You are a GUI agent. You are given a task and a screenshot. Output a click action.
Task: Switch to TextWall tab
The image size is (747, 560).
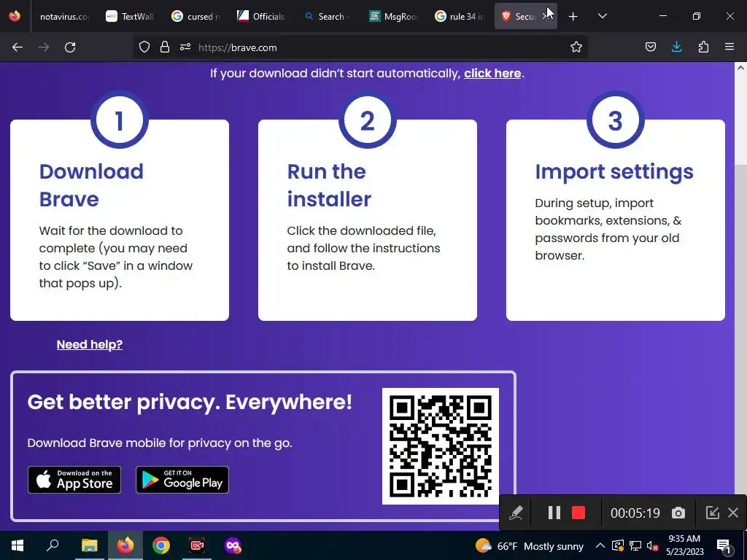(x=130, y=17)
